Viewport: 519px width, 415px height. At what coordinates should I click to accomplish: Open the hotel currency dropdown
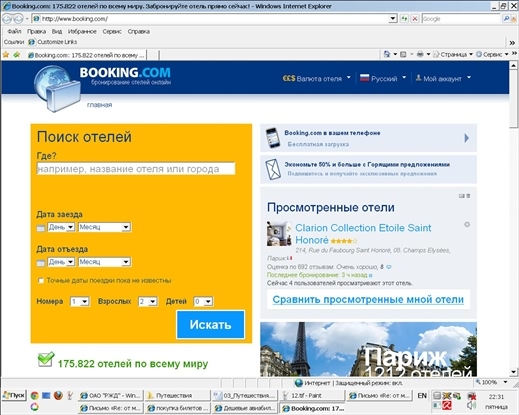click(x=316, y=79)
